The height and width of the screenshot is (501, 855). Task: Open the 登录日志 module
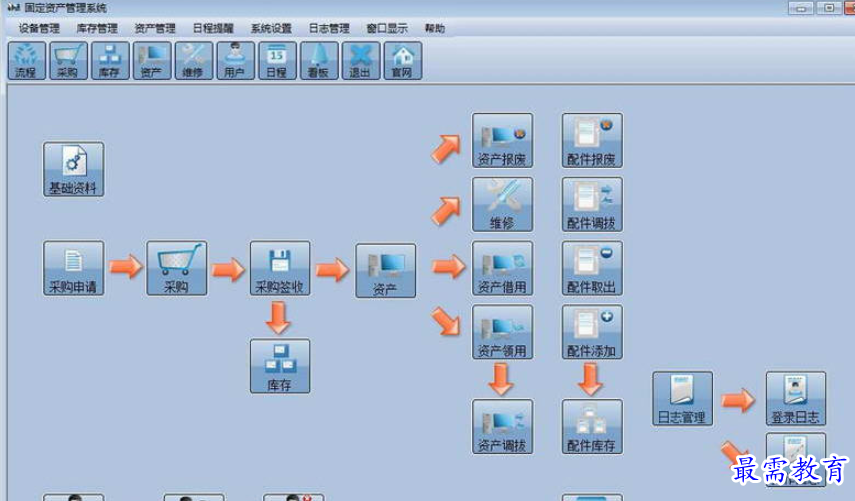point(796,399)
